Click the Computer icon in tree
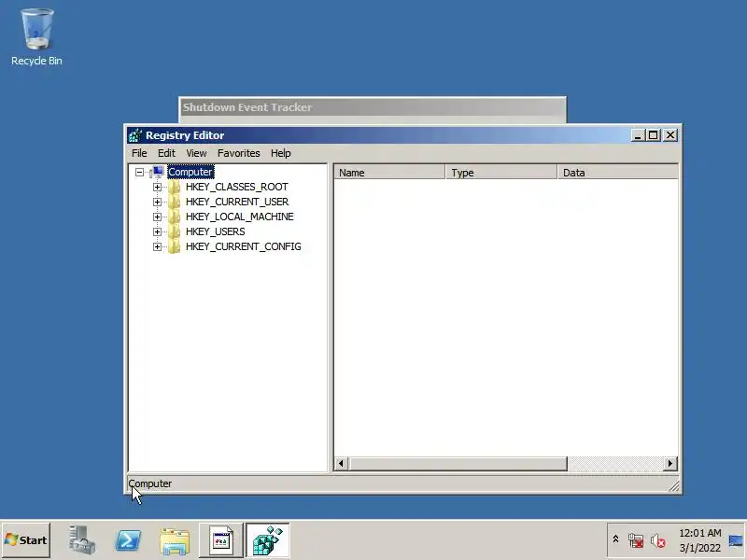 [x=157, y=172]
